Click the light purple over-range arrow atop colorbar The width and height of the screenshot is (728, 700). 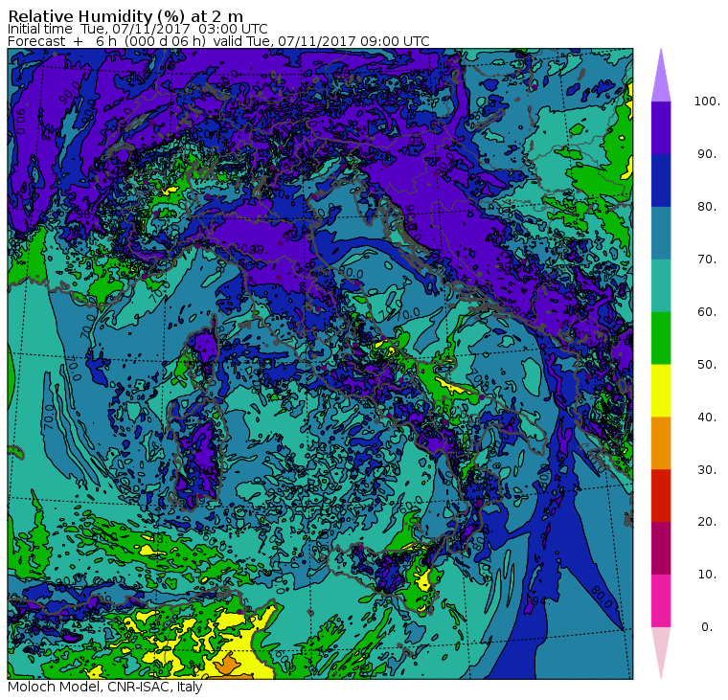[x=661, y=79]
